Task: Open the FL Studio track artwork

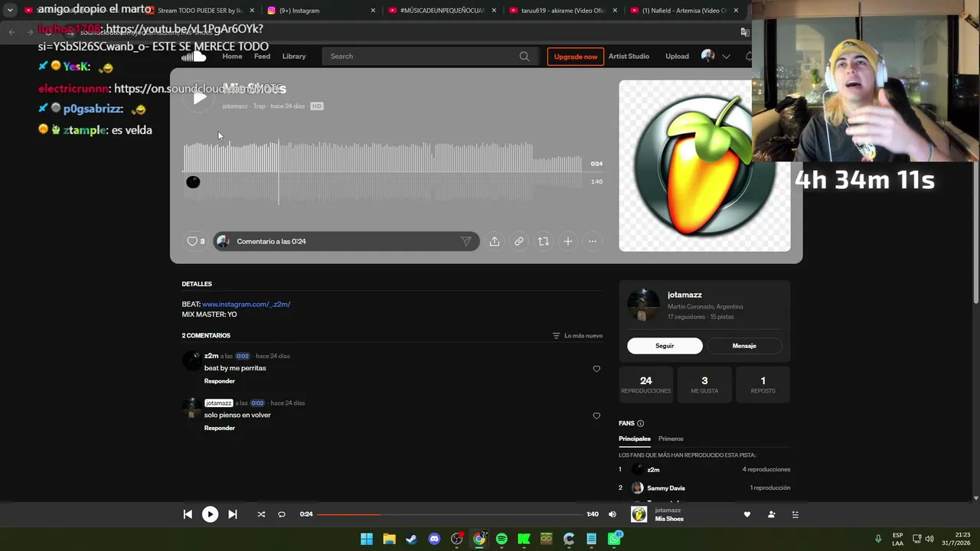Action: (x=704, y=166)
